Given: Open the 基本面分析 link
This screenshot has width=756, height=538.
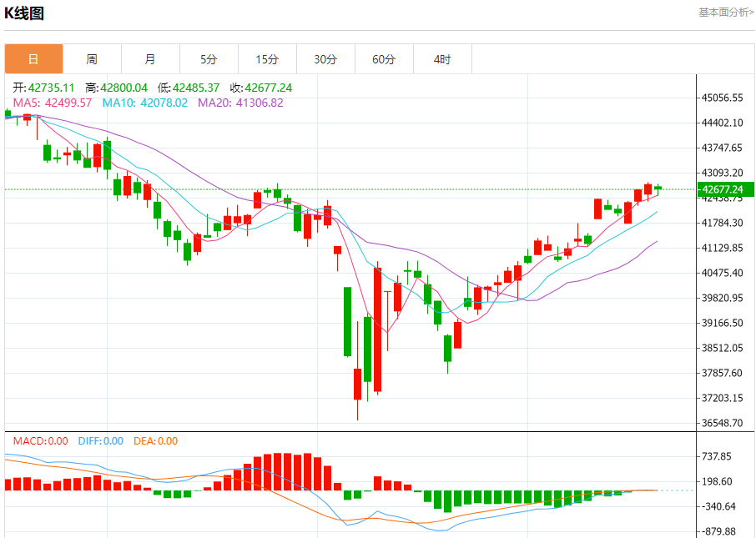Looking at the screenshot, I should pyautogui.click(x=726, y=13).
